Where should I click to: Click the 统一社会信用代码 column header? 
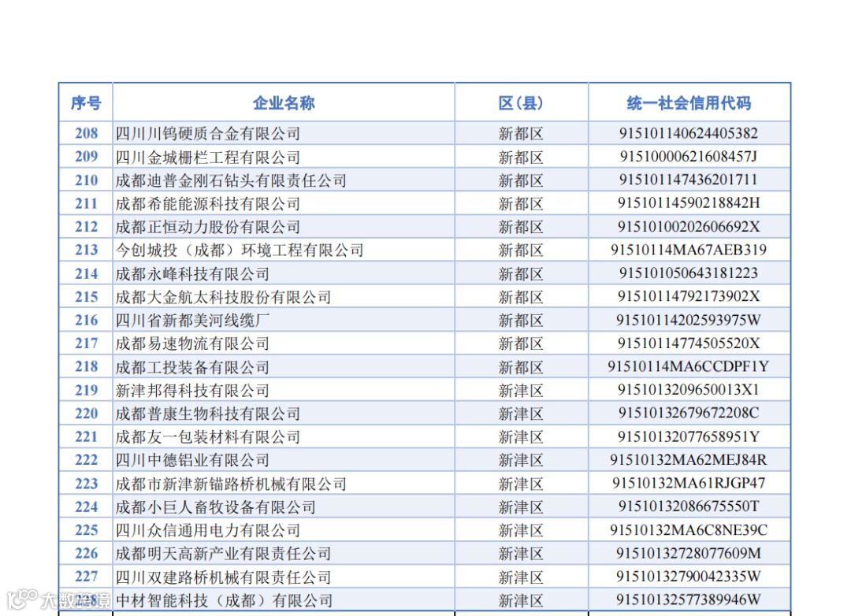coord(689,102)
